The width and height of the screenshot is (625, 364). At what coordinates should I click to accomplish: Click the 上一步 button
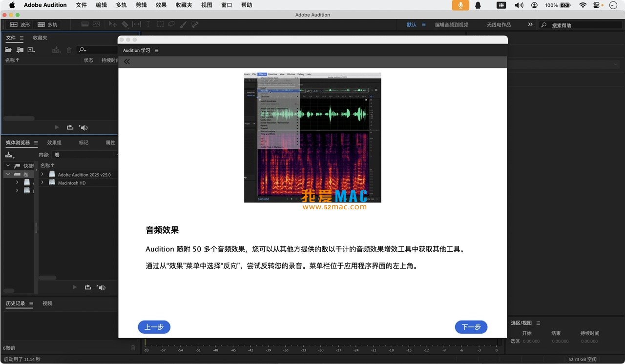(x=154, y=327)
